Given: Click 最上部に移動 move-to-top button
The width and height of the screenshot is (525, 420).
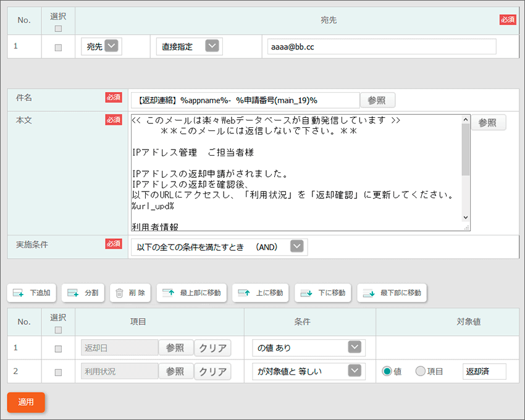Looking at the screenshot, I should coord(191,293).
